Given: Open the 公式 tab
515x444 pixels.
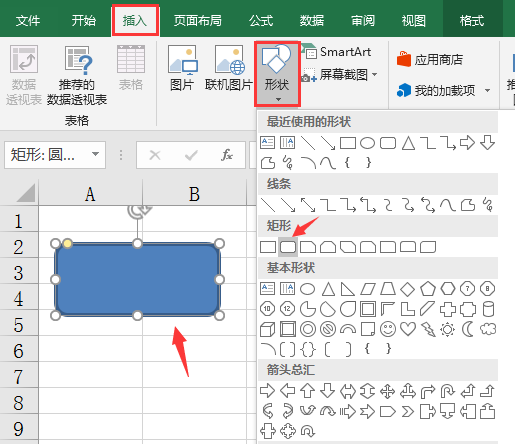Looking at the screenshot, I should (261, 21).
